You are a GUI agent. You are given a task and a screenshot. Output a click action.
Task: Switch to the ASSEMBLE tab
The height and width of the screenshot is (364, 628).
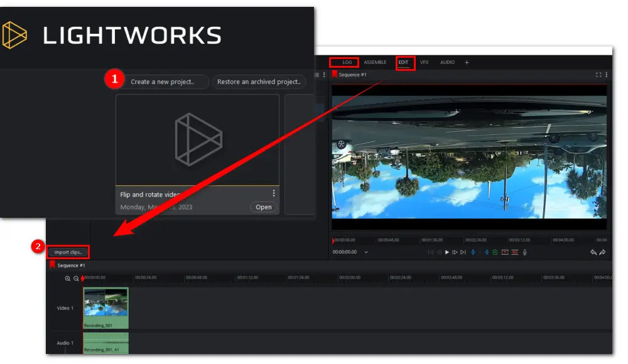(375, 63)
